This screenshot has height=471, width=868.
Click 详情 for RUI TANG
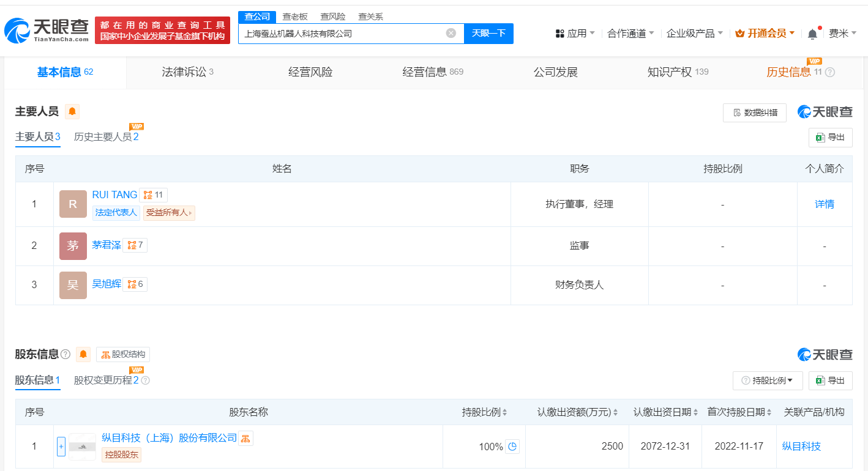(x=825, y=204)
